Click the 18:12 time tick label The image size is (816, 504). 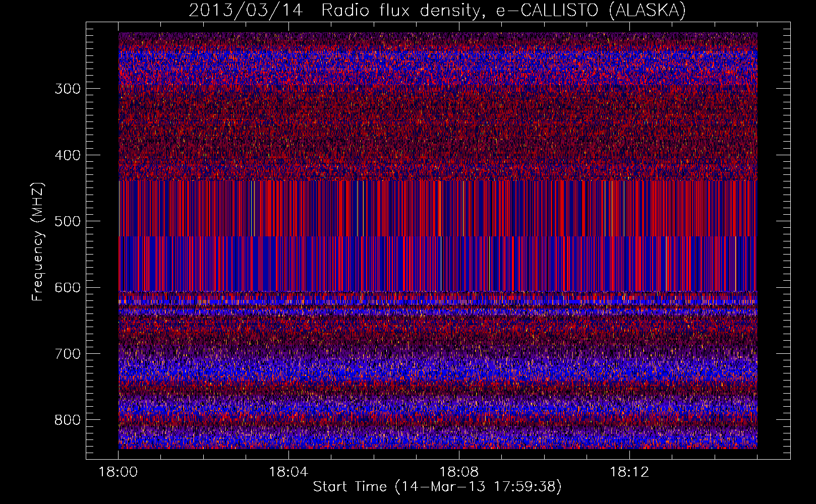(629, 472)
